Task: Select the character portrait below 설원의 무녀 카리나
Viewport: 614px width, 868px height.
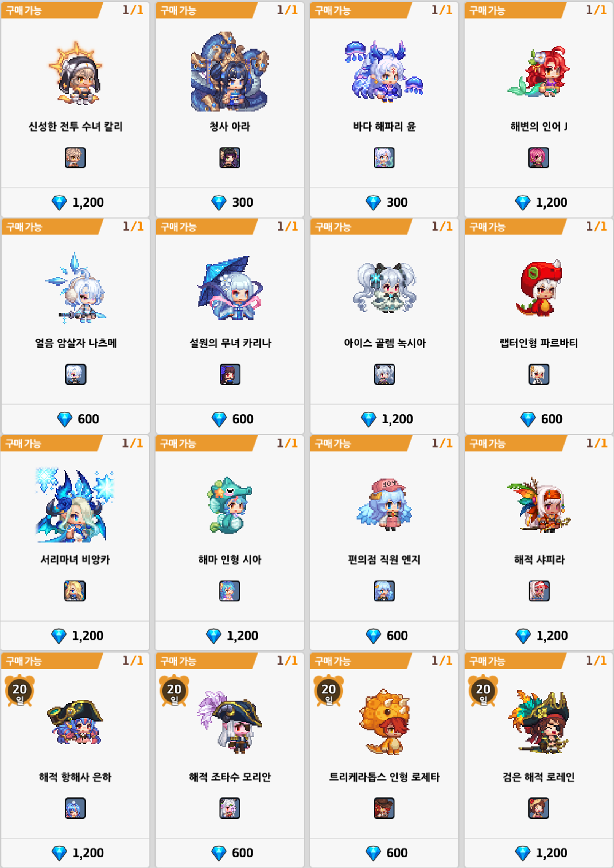Action: [230, 374]
